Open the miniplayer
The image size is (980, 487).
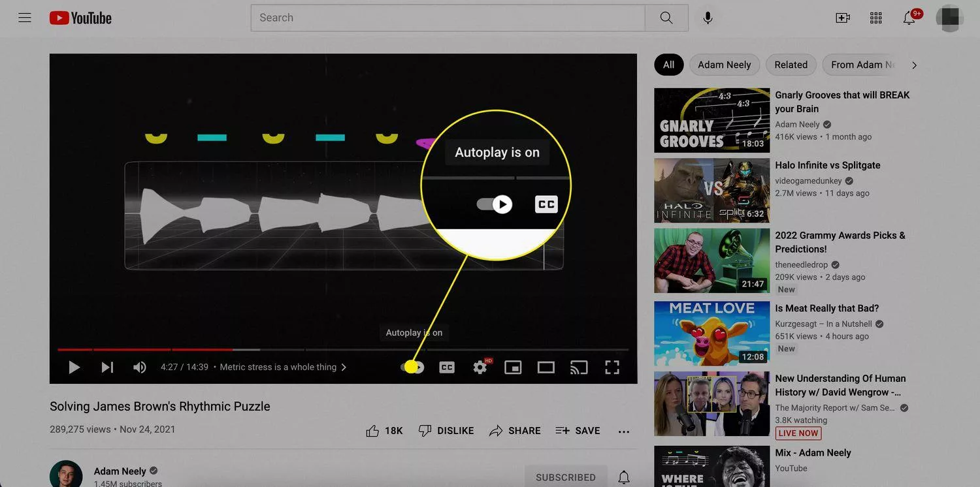tap(513, 366)
